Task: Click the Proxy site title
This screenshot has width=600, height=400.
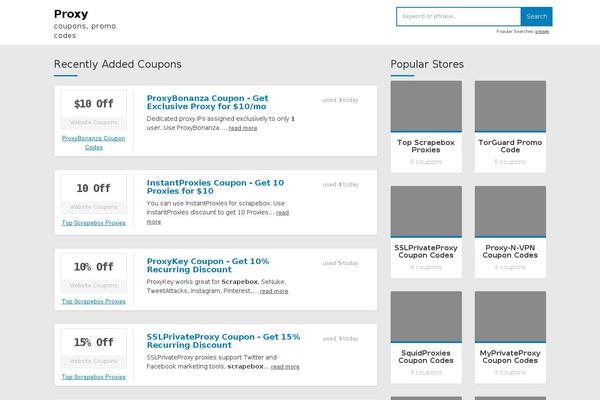Action: point(71,14)
